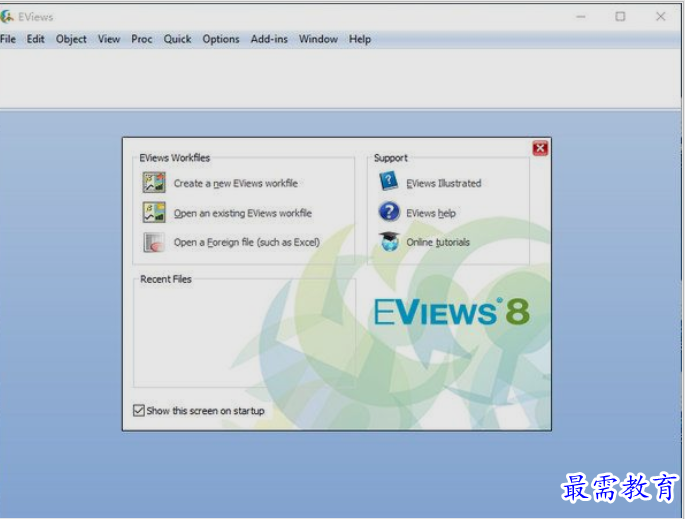Screen dimensions: 685x519
Task: Open the File menu
Action: click(x=8, y=39)
